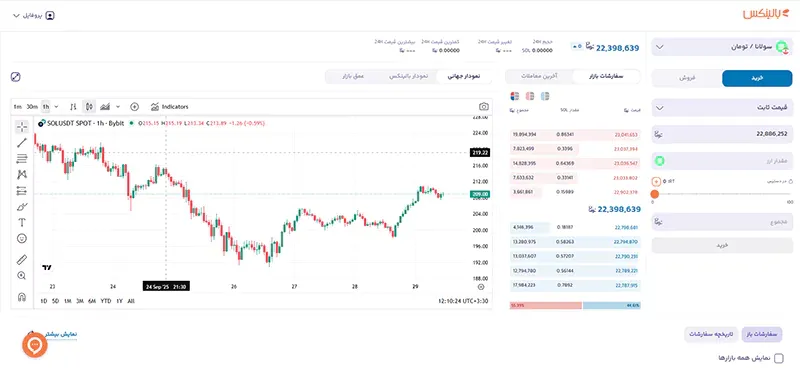Screen dimensions: 800x379
Task: Open the سفارشات باز open orders tab
Action: (762, 334)
